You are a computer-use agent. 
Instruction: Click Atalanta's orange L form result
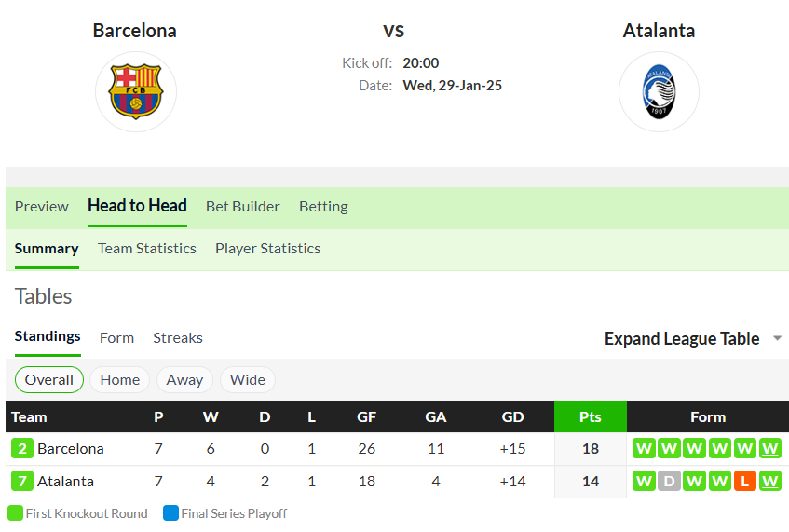tap(744, 481)
